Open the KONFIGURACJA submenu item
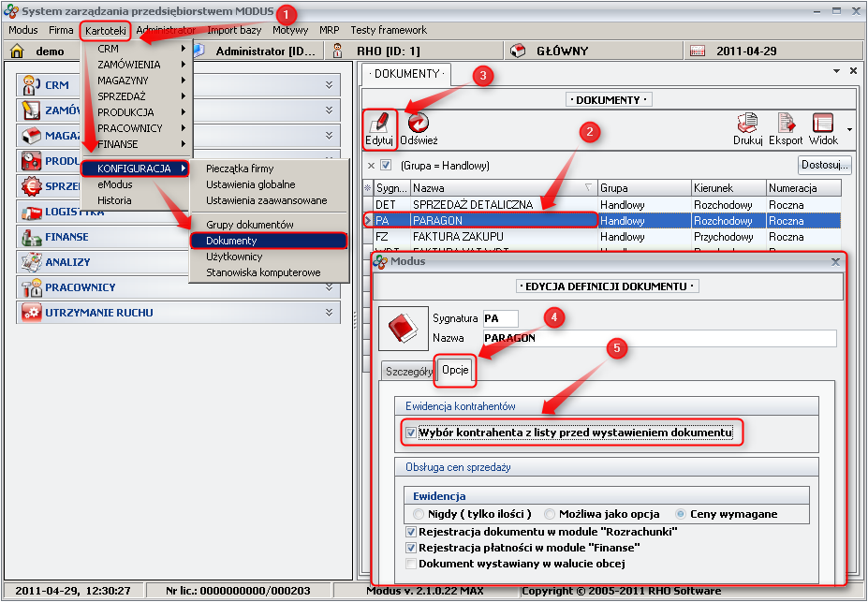The width and height of the screenshot is (868, 602). pos(136,169)
